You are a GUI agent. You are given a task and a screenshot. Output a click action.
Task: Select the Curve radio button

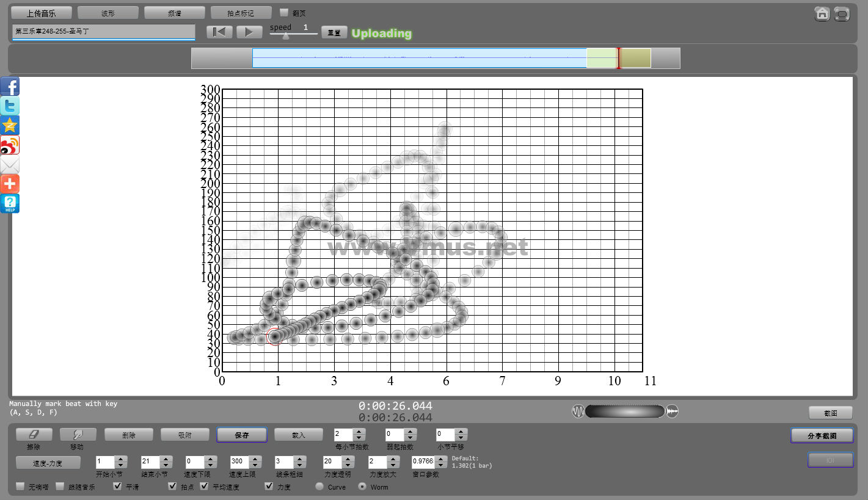point(319,487)
